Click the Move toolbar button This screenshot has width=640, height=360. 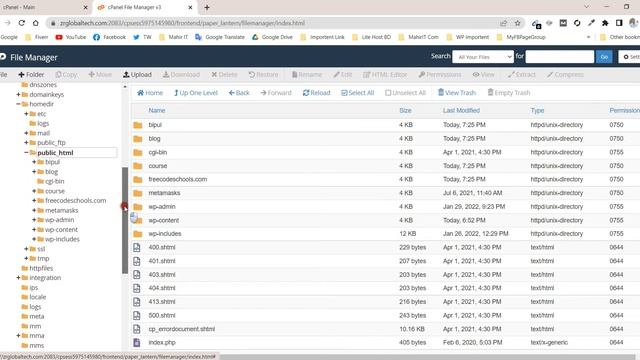click(100, 75)
